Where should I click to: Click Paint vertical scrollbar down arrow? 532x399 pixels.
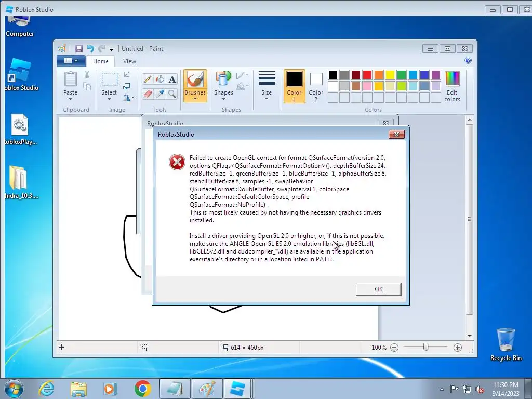[470, 336]
